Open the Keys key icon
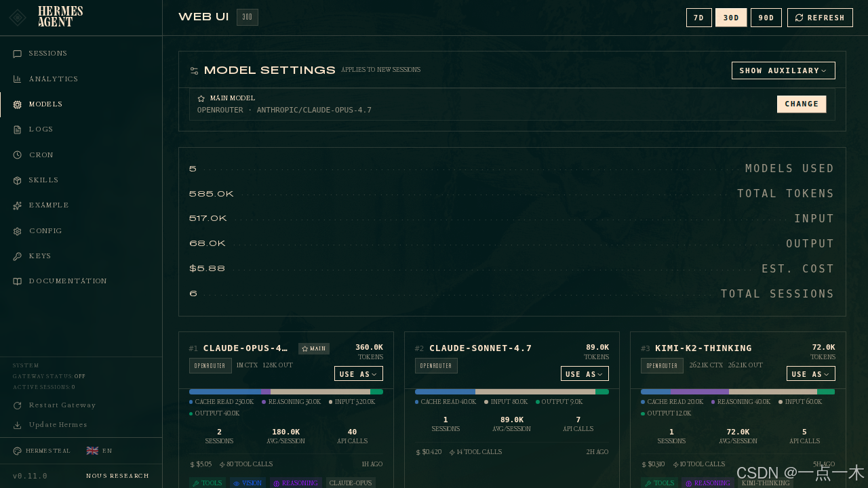The image size is (868, 488). click(18, 256)
